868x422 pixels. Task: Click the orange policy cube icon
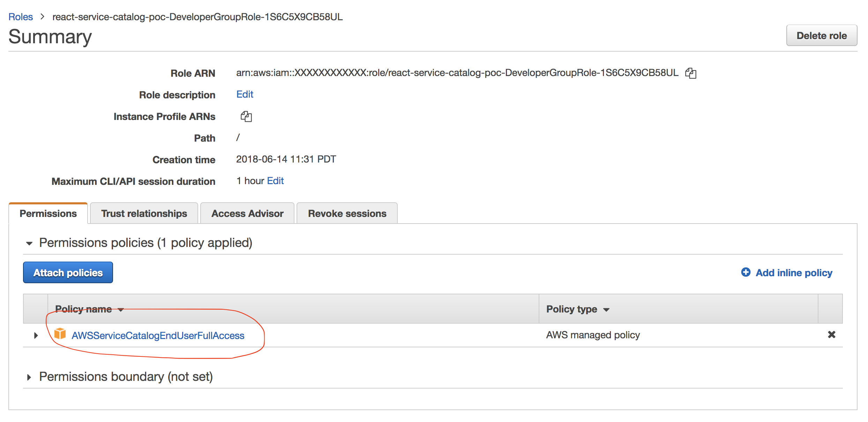(60, 334)
